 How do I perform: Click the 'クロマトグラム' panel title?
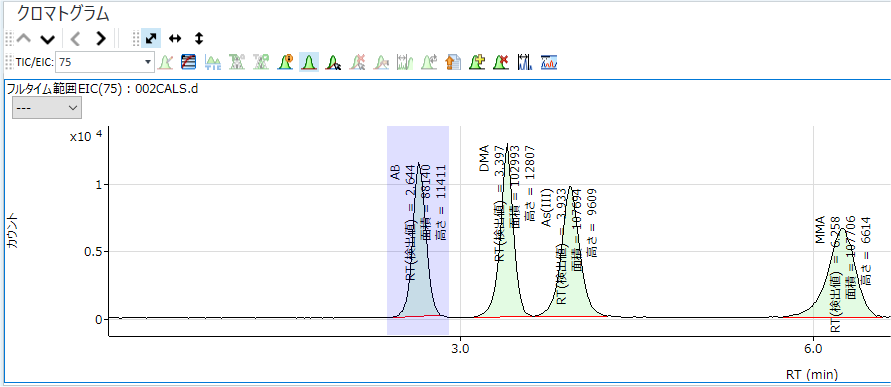(x=63, y=13)
